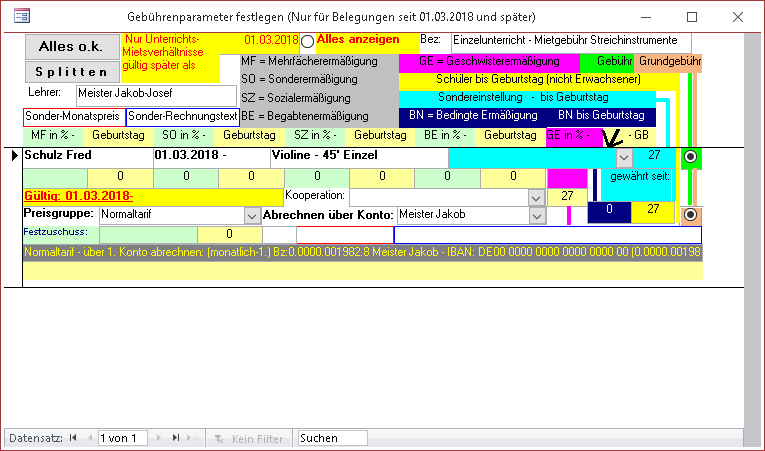Select the Alles anzeigen radio button
Image resolution: width=765 pixels, height=451 pixels.
[x=307, y=42]
